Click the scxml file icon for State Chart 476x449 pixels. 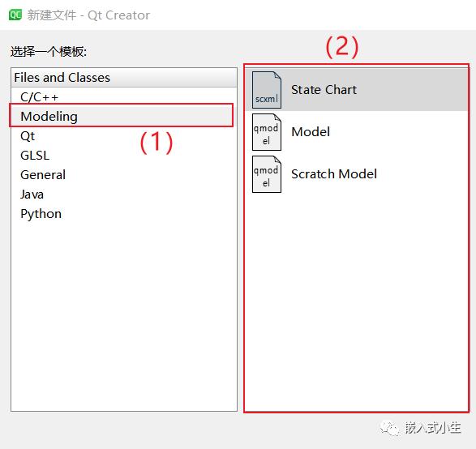click(x=267, y=90)
